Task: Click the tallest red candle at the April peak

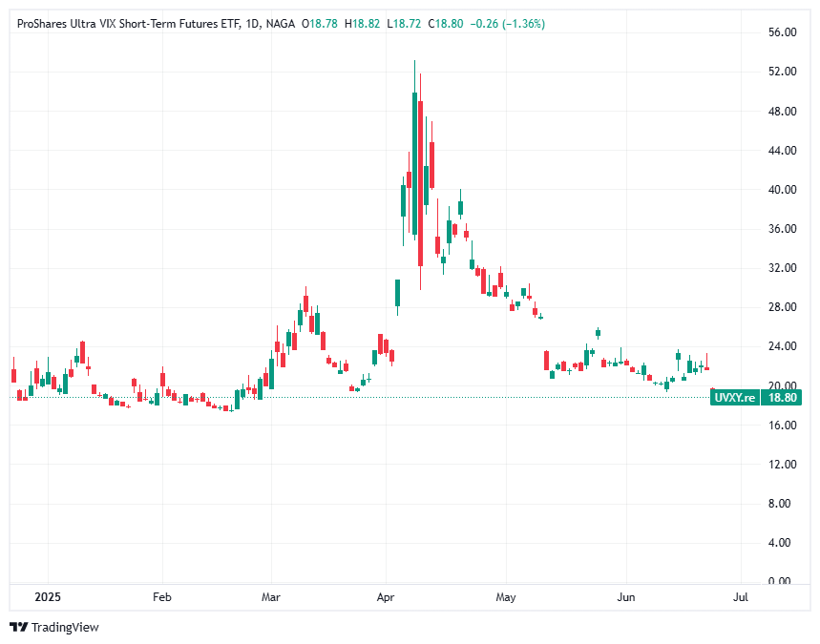Action: (x=420, y=172)
